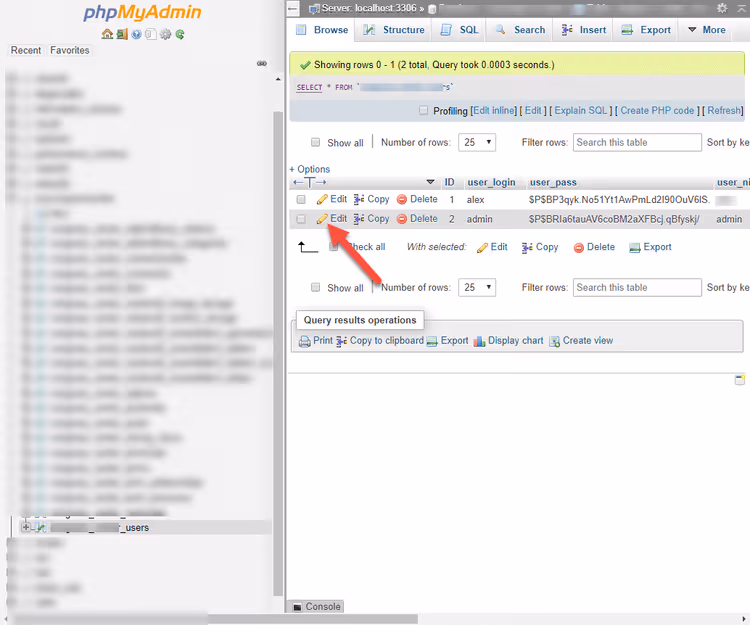This screenshot has height=625, width=750.
Task: Click the pencil Edit icon for admin row
Action: tap(322, 219)
